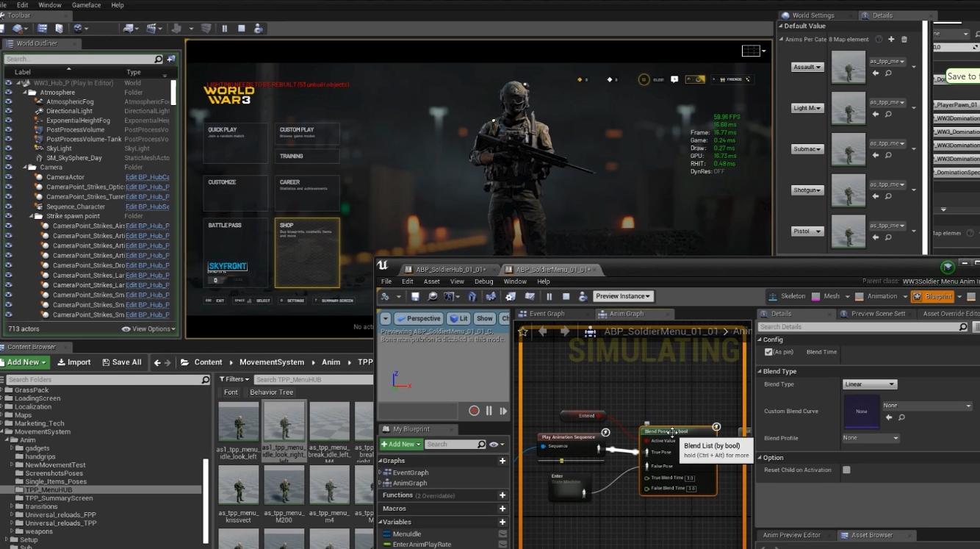Screen dimensions: 980x549
Task: Browse to the Assault animation asset with magnifier
Action: (x=888, y=73)
